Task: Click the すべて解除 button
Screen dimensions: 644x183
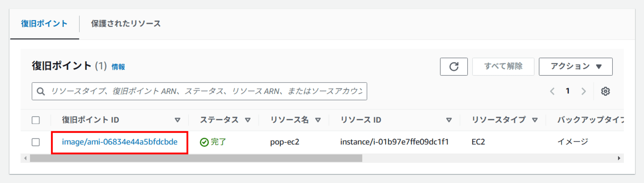Action: click(503, 67)
